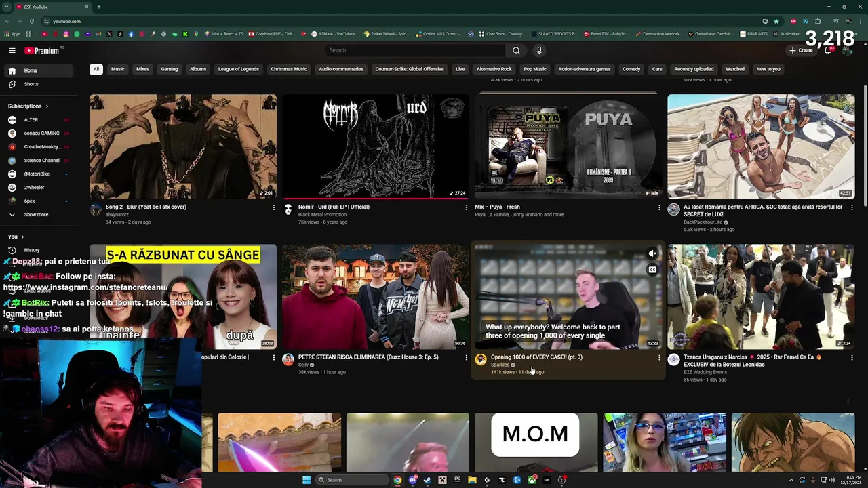Expand the Subscriptions section header

click(x=28, y=106)
